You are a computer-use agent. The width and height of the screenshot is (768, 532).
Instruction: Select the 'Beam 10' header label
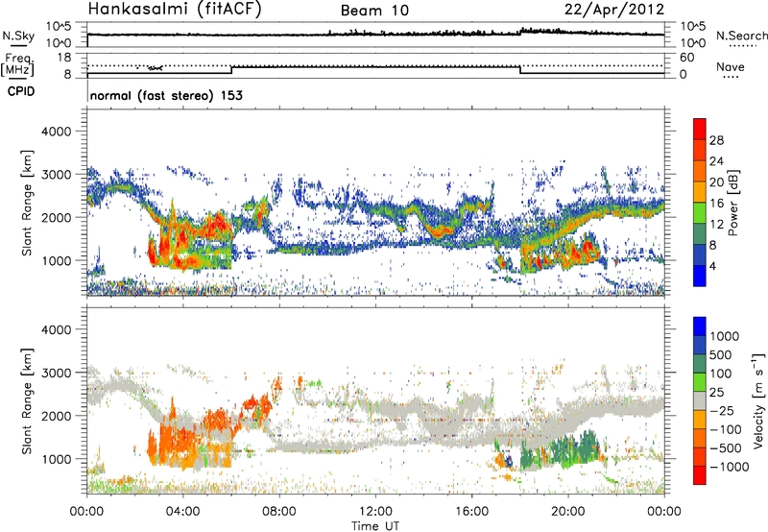point(374,11)
